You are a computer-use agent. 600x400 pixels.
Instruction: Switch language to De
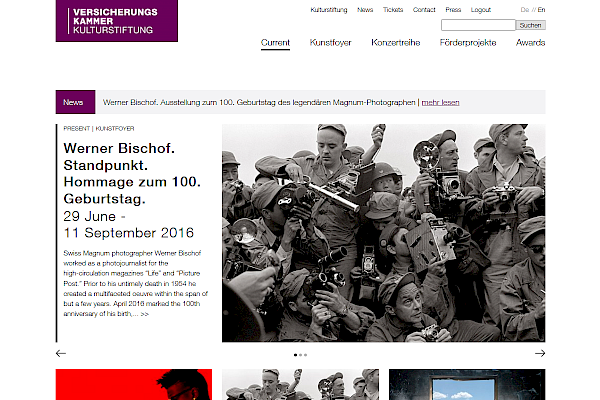[523, 9]
